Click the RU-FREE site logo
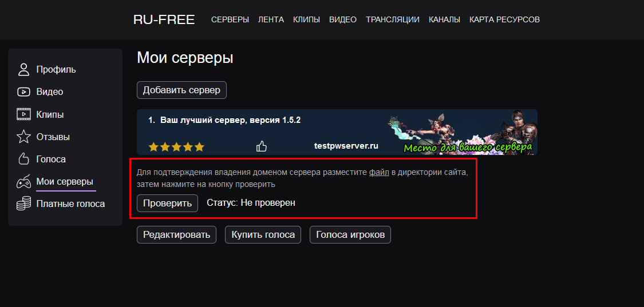644x307 pixels. click(x=164, y=19)
